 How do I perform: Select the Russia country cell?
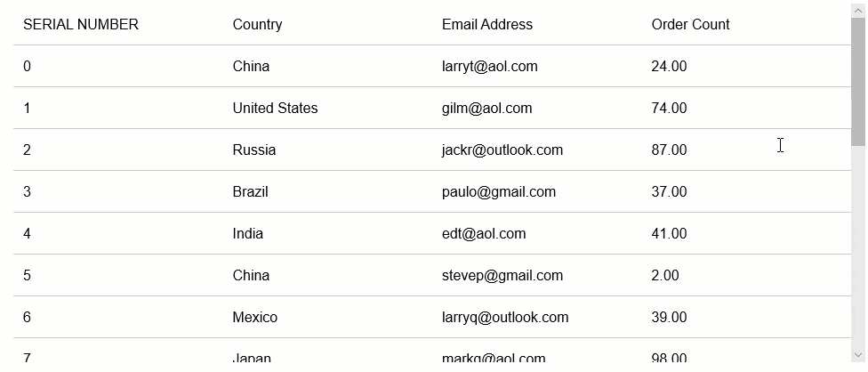(253, 150)
